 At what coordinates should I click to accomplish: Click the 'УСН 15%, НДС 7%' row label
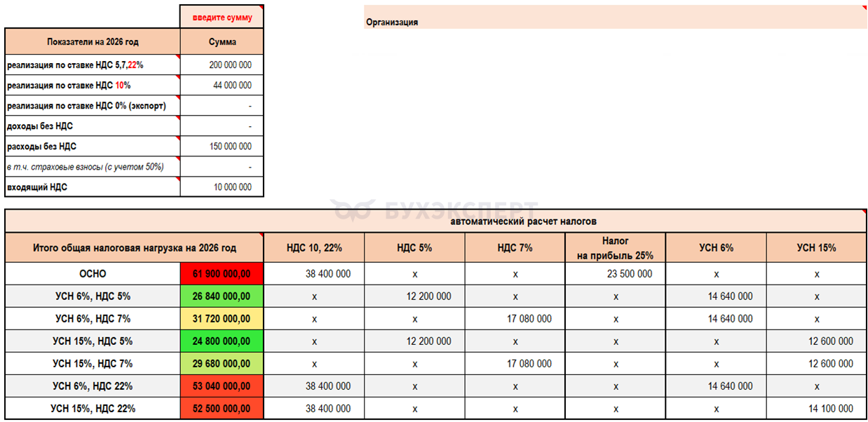[x=93, y=364]
